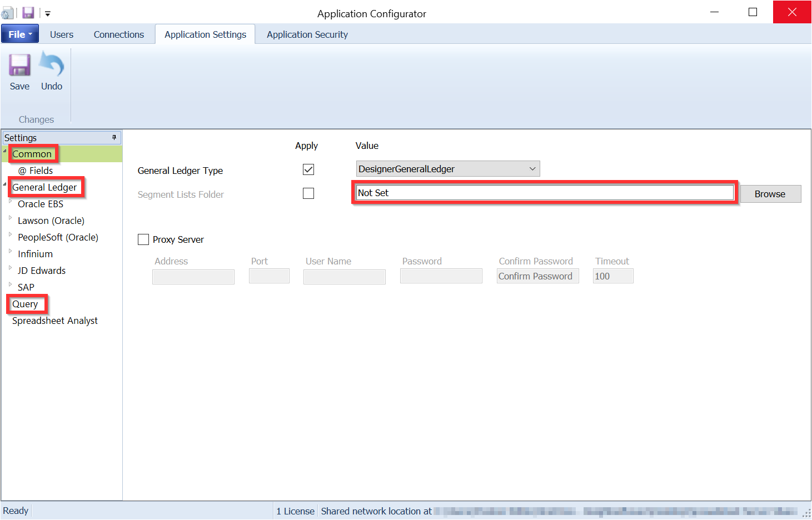Switch to the Connections tab
812x520 pixels.
click(x=119, y=34)
